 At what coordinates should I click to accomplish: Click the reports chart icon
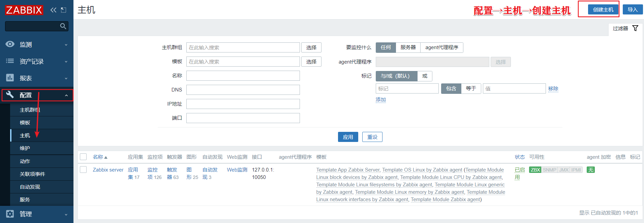click(x=10, y=78)
